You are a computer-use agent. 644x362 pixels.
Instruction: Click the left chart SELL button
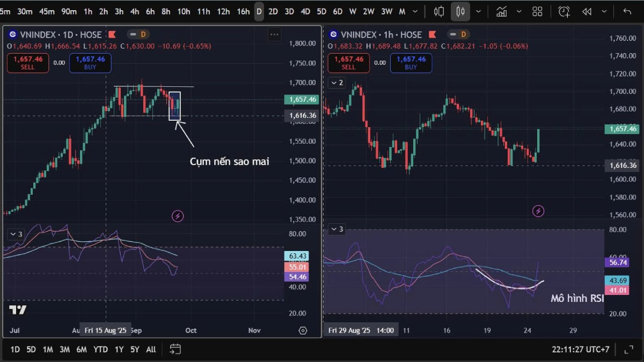point(28,63)
